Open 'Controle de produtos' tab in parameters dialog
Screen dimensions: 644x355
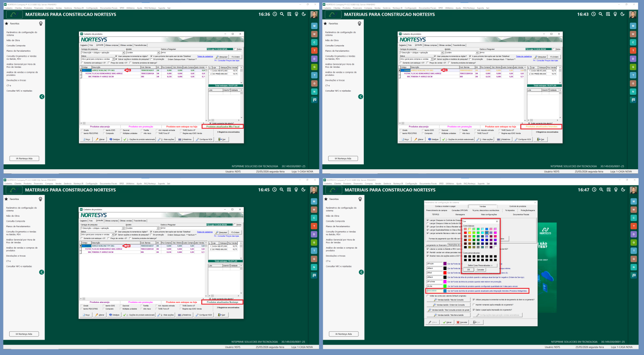point(517,206)
